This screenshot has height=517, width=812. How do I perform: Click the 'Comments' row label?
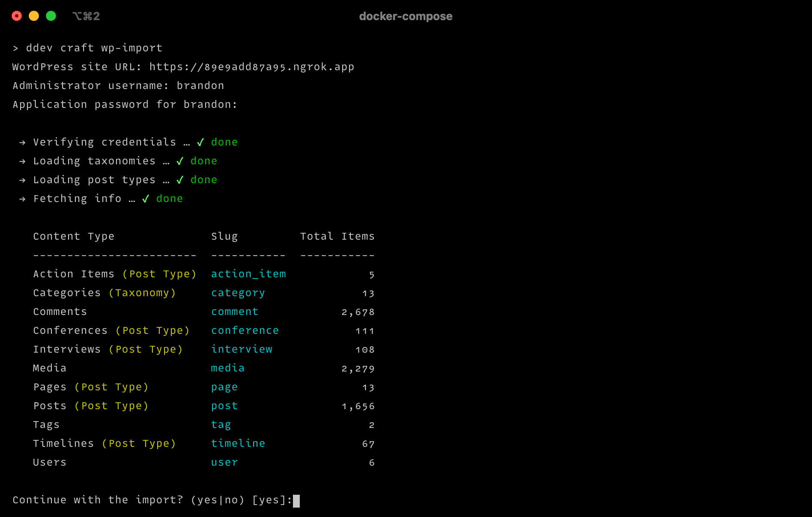60,312
